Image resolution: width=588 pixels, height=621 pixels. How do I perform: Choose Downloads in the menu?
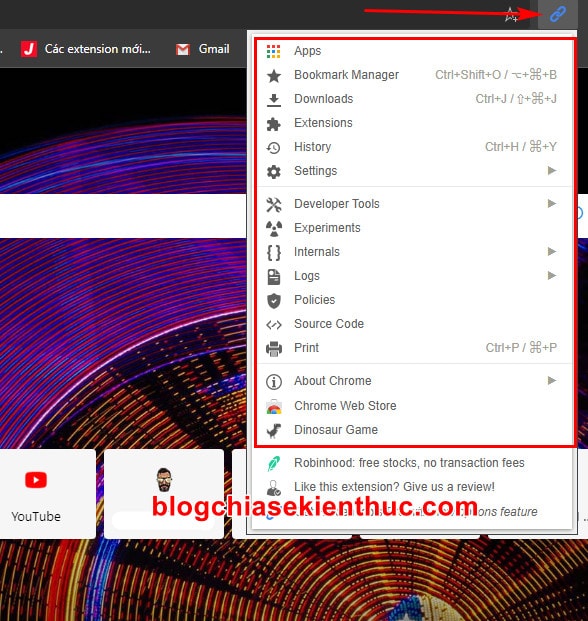(414, 99)
